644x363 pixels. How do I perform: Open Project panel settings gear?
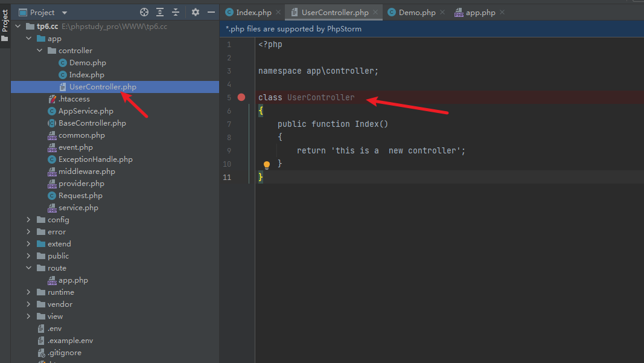pos(196,12)
